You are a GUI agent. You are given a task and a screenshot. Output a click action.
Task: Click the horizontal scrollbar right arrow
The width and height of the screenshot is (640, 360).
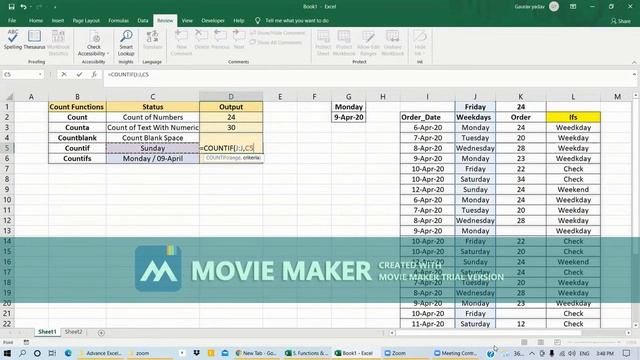coord(629,333)
